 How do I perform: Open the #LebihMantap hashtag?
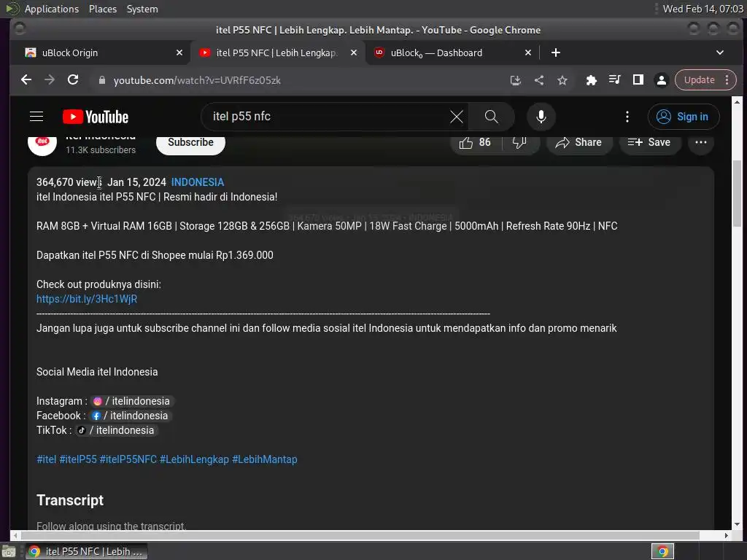(264, 459)
